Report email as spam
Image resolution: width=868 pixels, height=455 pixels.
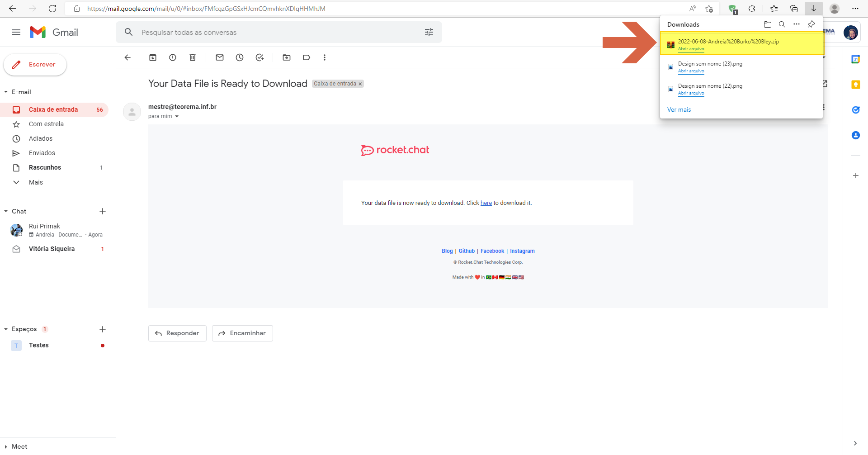[x=173, y=57]
